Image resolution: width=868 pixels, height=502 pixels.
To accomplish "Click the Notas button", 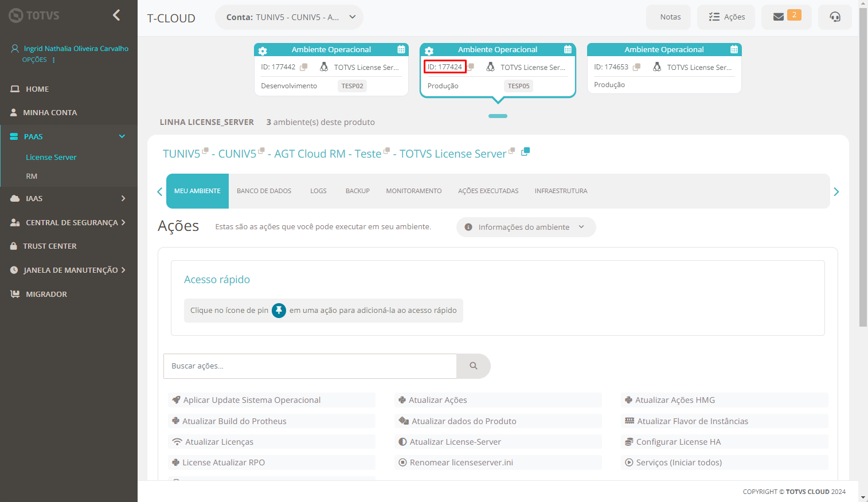I will [x=668, y=17].
